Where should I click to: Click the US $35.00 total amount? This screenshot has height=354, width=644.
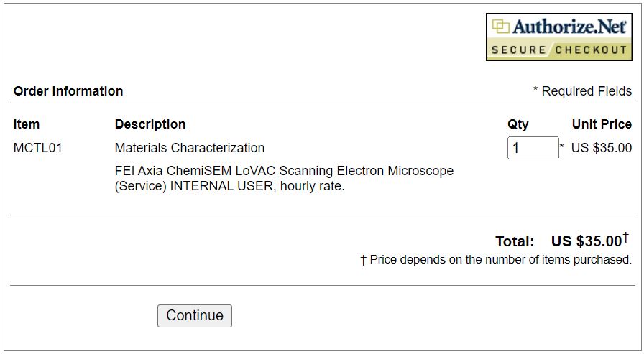(586, 241)
